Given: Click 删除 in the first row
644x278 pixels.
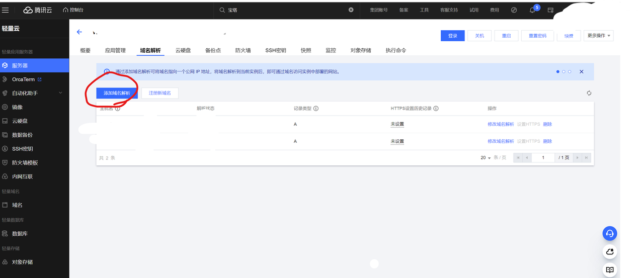Looking at the screenshot, I should 547,124.
